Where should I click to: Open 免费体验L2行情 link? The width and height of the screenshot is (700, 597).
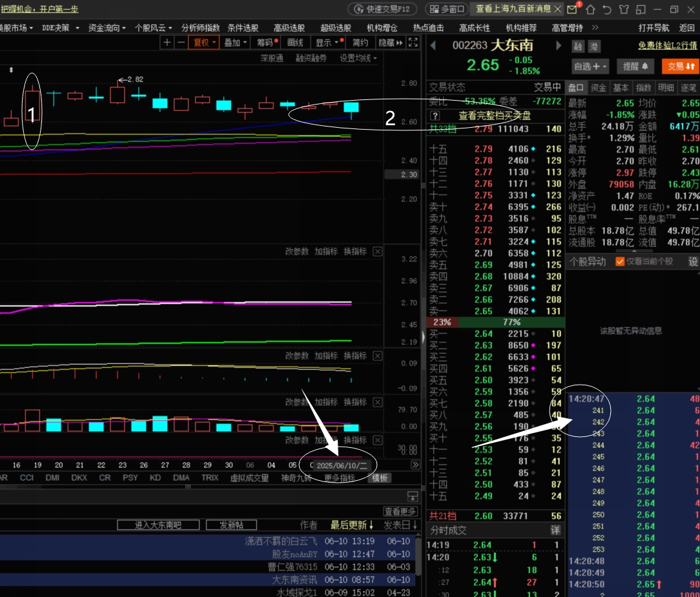[668, 46]
